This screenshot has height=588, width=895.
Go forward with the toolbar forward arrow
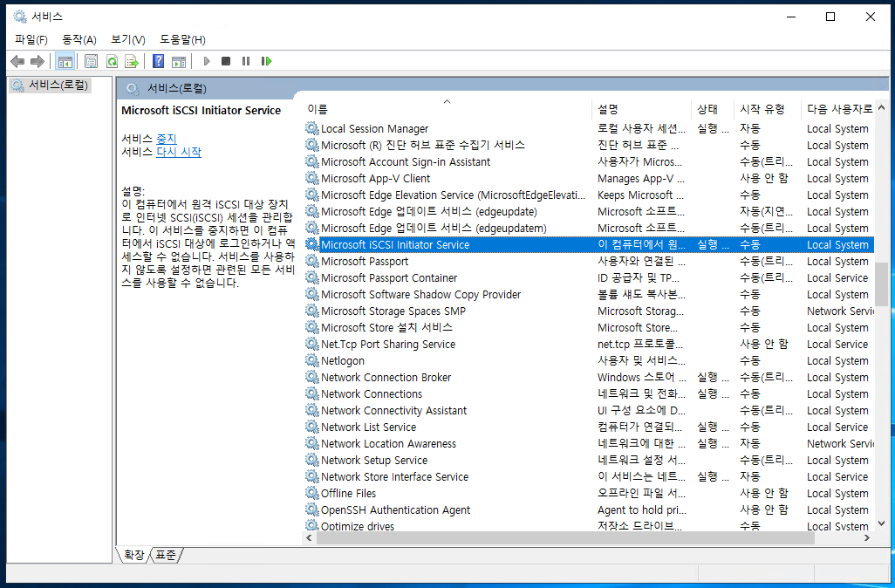[x=38, y=61]
